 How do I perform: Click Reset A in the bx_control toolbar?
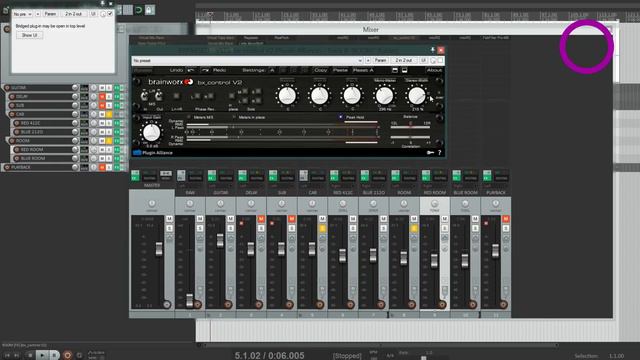tap(363, 70)
